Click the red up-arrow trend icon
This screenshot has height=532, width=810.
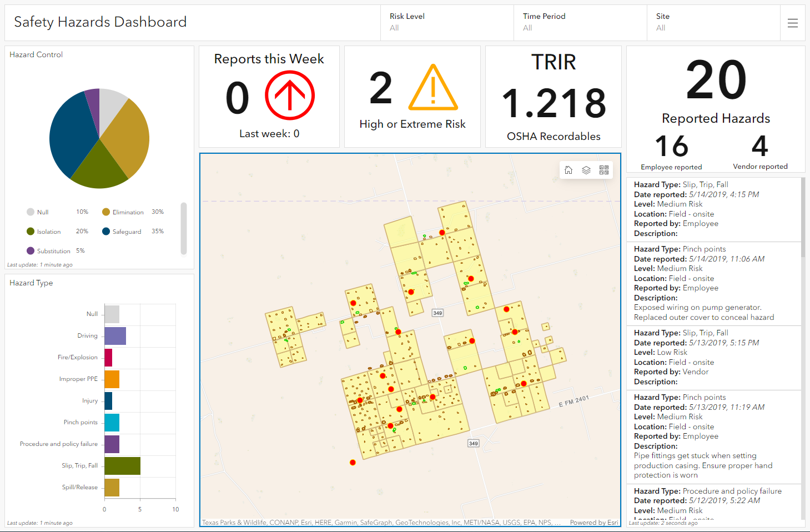pyautogui.click(x=289, y=96)
